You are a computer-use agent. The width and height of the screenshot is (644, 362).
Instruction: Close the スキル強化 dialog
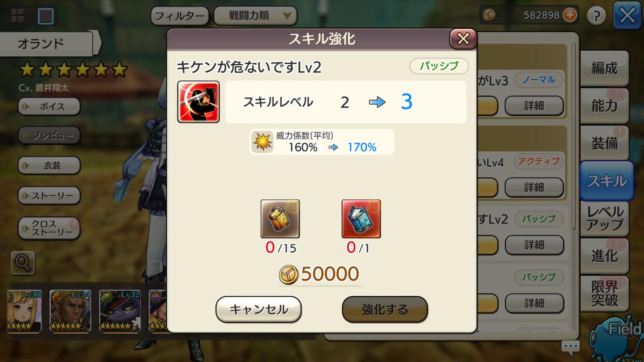[463, 39]
